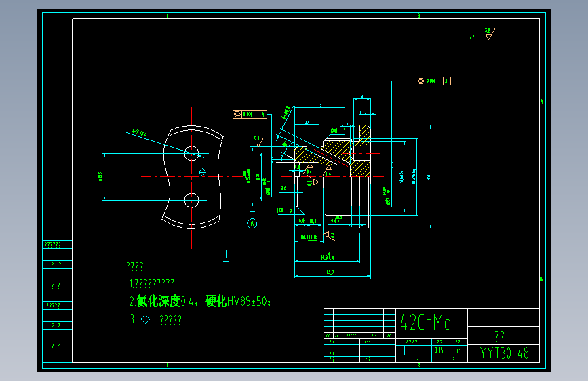
Task: Select the lower hole circle in the left view
Action: coord(192,200)
